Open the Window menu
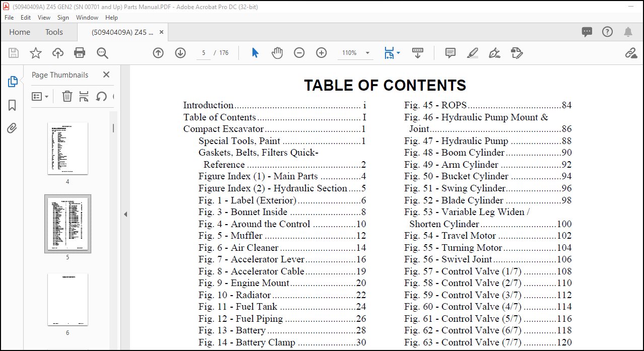 click(x=87, y=17)
